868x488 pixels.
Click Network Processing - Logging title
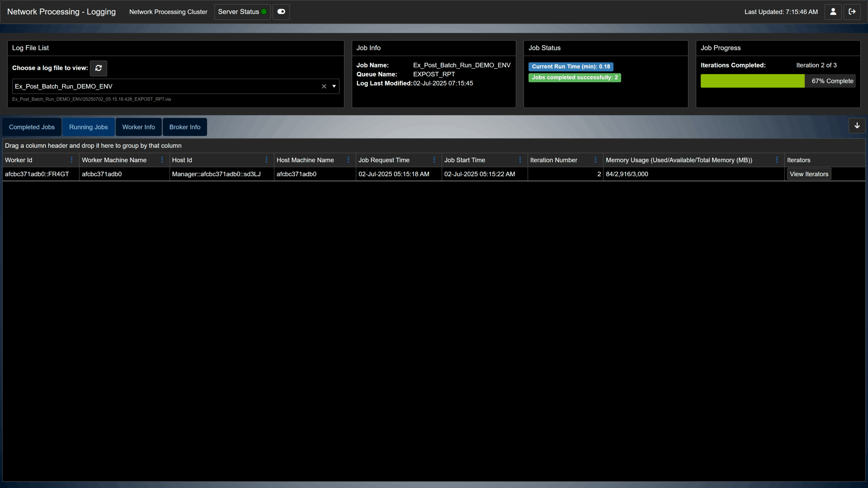point(61,12)
